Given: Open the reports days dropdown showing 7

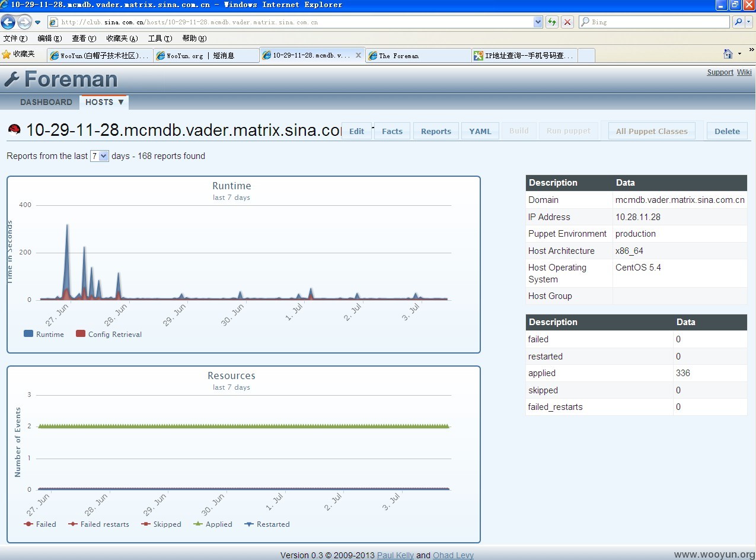Looking at the screenshot, I should coord(100,156).
